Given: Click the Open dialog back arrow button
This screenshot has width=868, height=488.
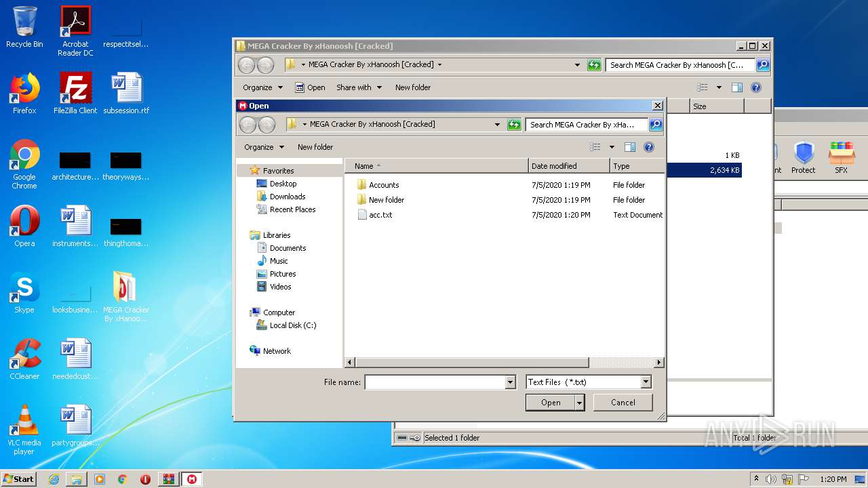Looking at the screenshot, I should [248, 125].
